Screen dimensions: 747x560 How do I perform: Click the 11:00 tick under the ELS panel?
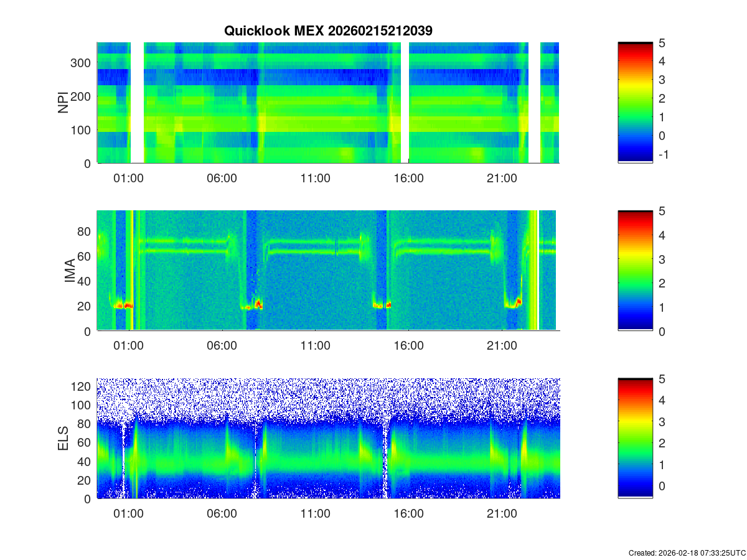pos(315,514)
